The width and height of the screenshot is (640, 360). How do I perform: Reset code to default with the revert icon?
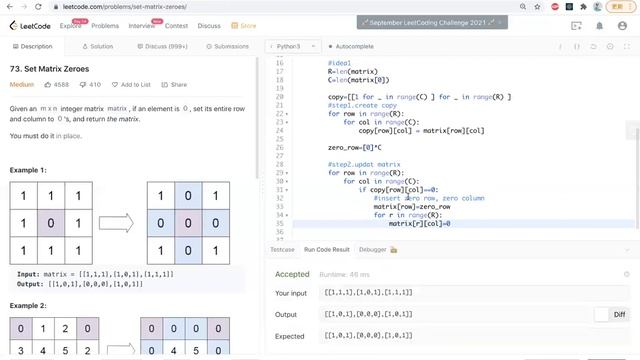coord(593,47)
